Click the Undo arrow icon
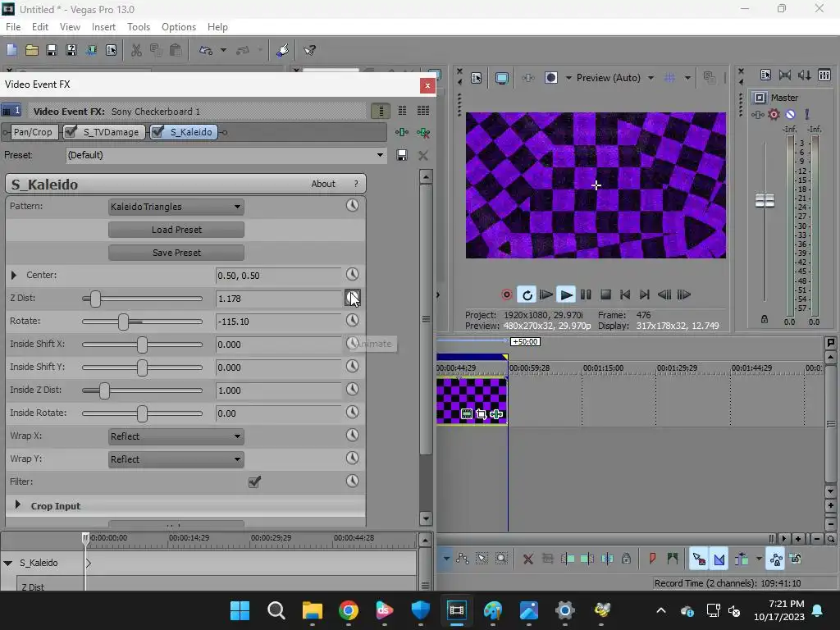Screen dimensions: 840x630 (x=206, y=50)
